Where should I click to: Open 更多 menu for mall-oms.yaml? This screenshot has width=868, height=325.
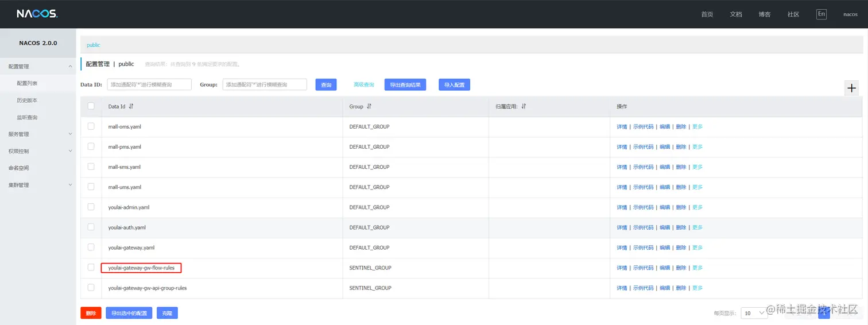pos(697,127)
